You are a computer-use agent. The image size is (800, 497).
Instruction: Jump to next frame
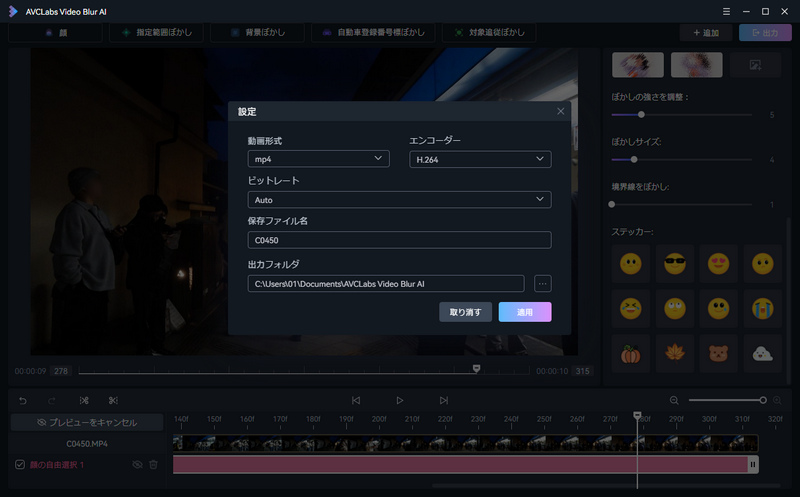pyautogui.click(x=444, y=401)
